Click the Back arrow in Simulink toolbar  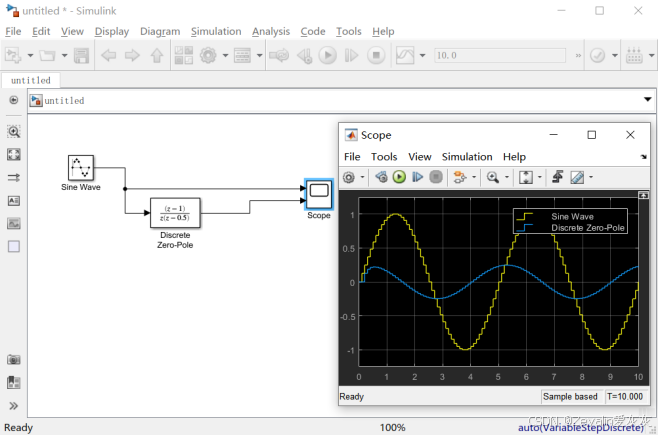[109, 55]
